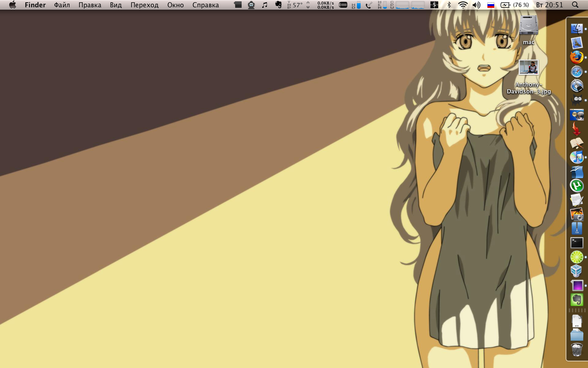Screen dimensions: 588x368
Task: Click the red down-arrow app in dock
Action: [577, 129]
